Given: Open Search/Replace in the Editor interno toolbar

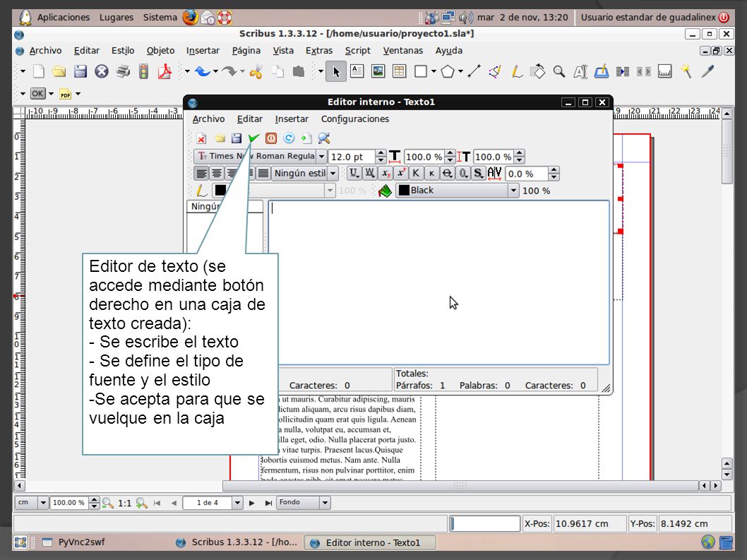Looking at the screenshot, I should tap(324, 138).
